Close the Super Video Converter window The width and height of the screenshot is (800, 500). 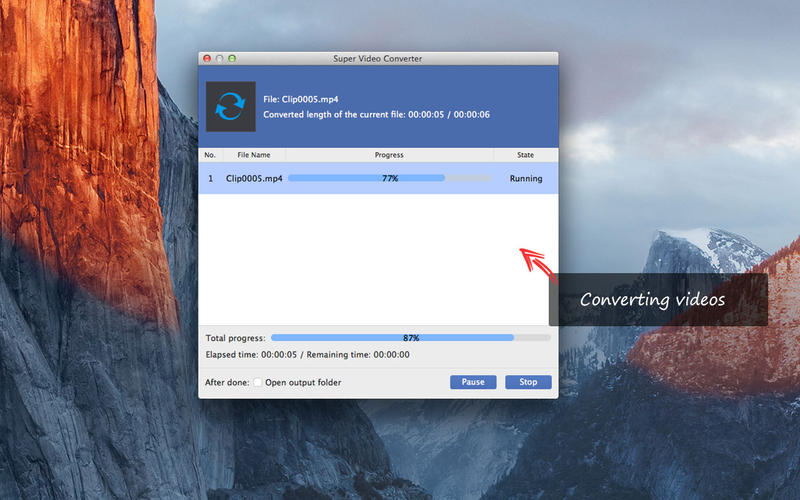pyautogui.click(x=207, y=59)
